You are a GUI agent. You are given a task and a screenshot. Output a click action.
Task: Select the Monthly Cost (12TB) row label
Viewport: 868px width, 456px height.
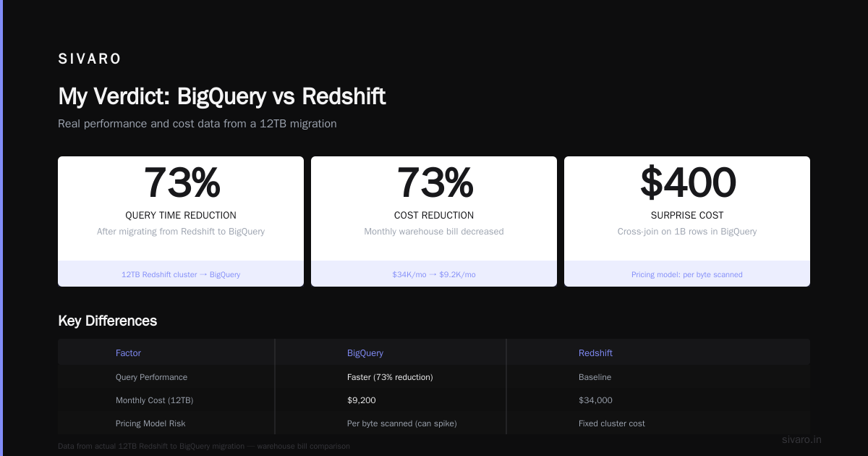[154, 400]
